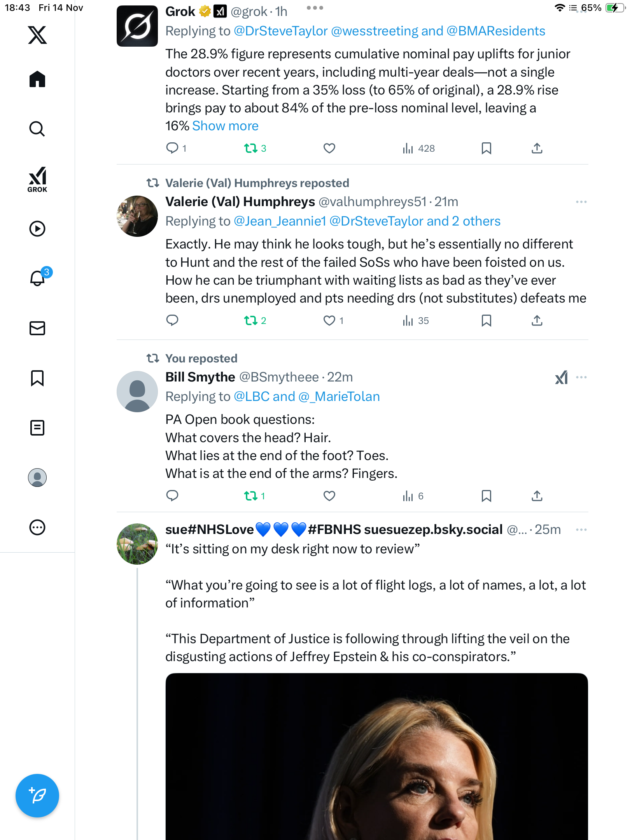Image resolution: width=630 pixels, height=840 pixels.
Task: Tap the search magnifier icon
Action: click(x=37, y=129)
